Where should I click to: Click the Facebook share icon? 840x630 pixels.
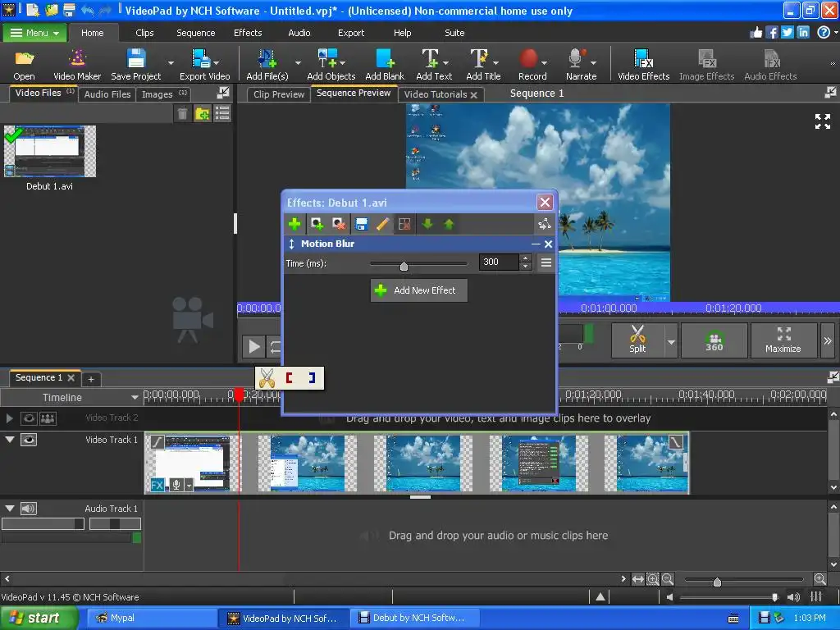coord(771,32)
